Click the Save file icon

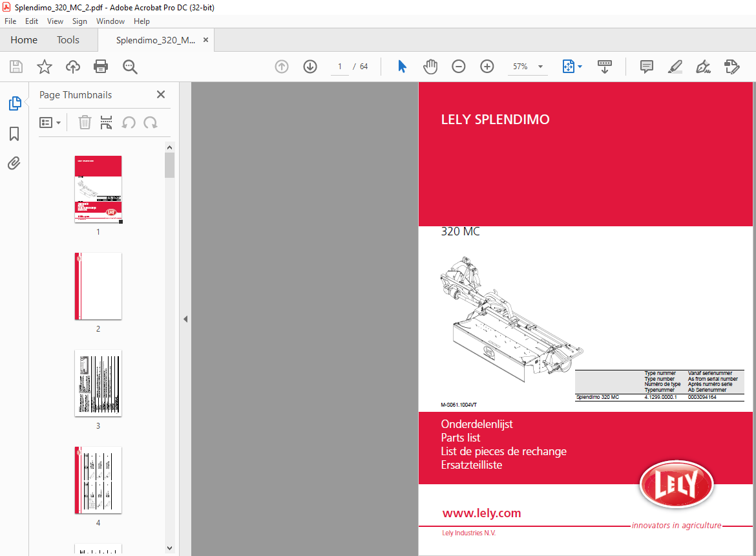[x=16, y=67]
